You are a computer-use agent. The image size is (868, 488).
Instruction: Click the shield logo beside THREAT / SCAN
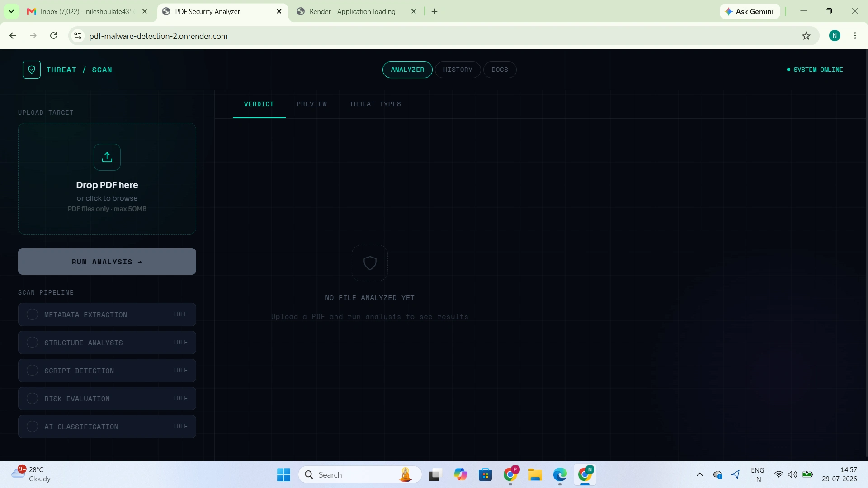pyautogui.click(x=32, y=70)
